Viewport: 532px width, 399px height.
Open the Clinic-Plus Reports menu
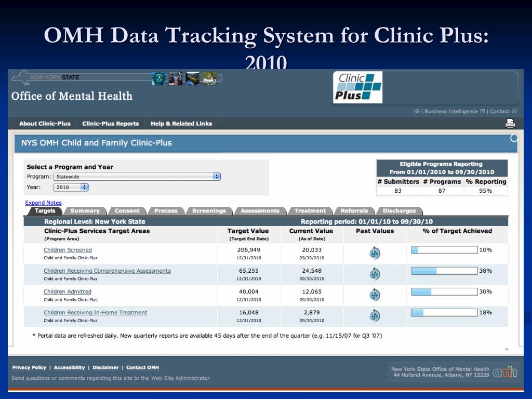point(111,124)
